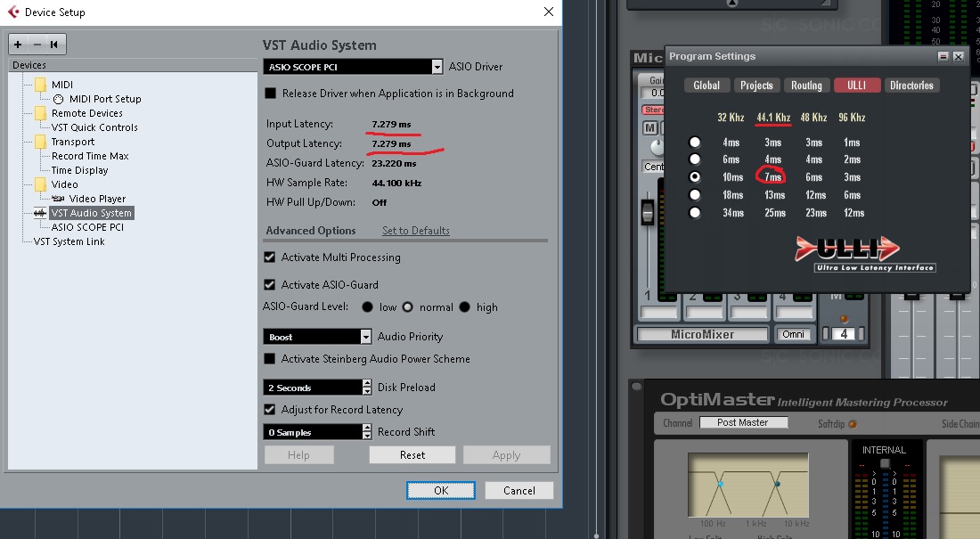Adjust the Record Shift 0 Samples stepper

[x=367, y=432]
